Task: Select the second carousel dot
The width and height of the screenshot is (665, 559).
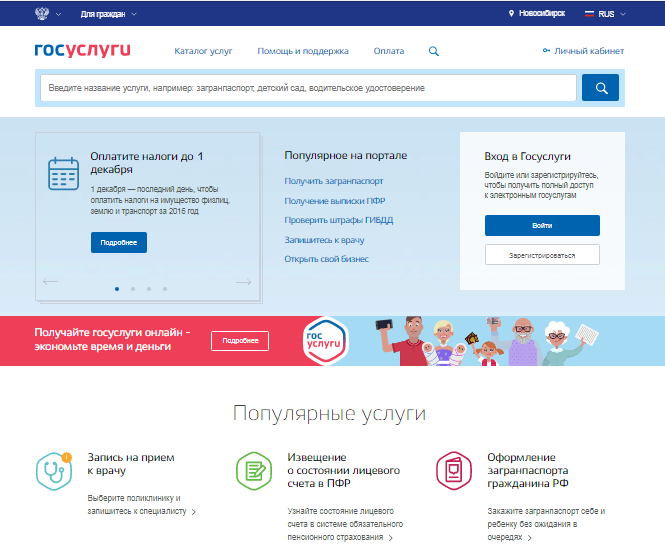Action: pyautogui.click(x=133, y=289)
